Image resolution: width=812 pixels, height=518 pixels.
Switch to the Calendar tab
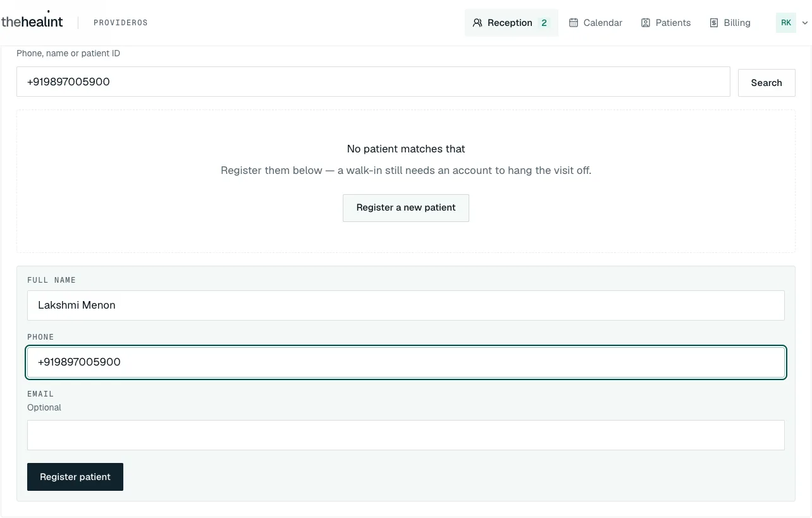tap(596, 23)
